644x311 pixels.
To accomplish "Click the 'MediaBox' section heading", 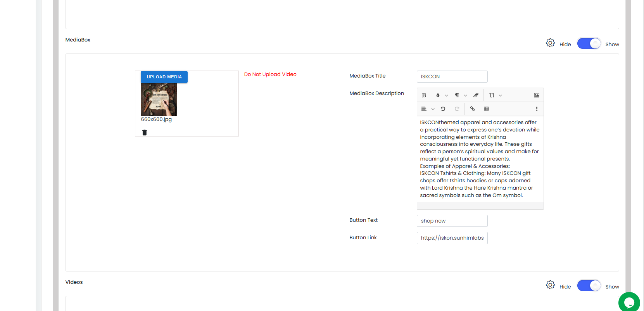I will point(78,40).
